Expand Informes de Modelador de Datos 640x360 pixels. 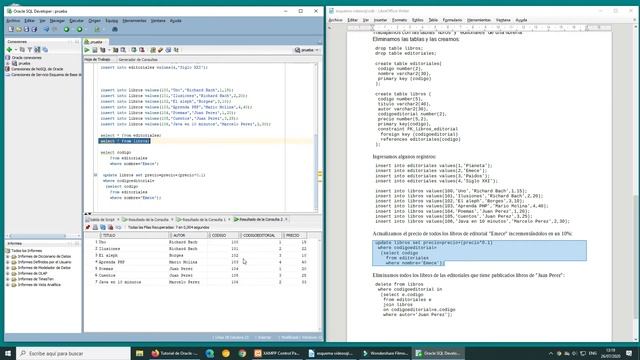(8, 268)
